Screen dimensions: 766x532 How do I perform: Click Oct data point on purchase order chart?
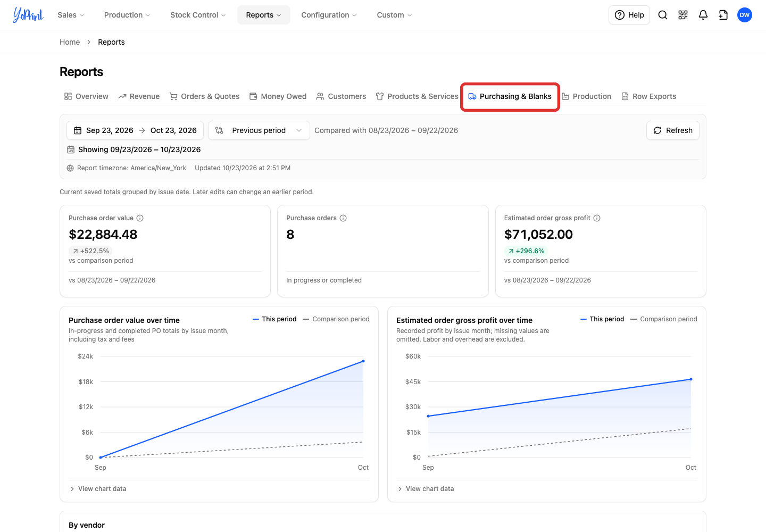(363, 361)
